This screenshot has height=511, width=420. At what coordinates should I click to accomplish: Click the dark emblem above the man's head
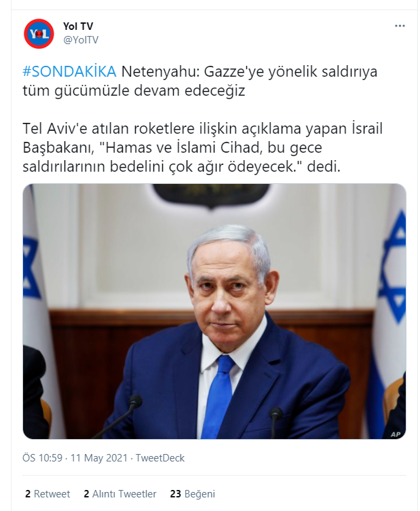click(x=211, y=194)
